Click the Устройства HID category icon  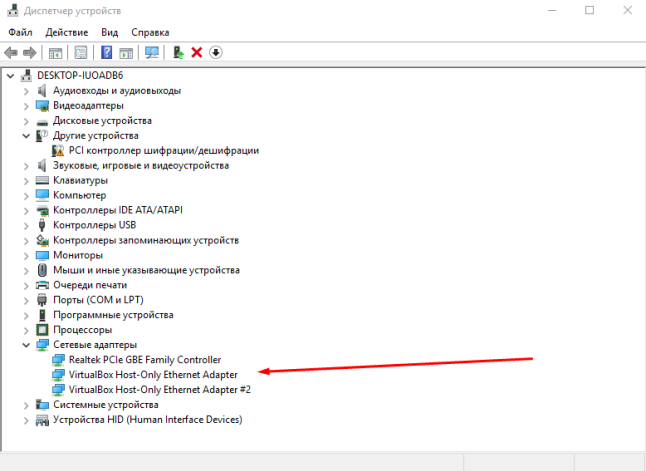[x=42, y=420]
